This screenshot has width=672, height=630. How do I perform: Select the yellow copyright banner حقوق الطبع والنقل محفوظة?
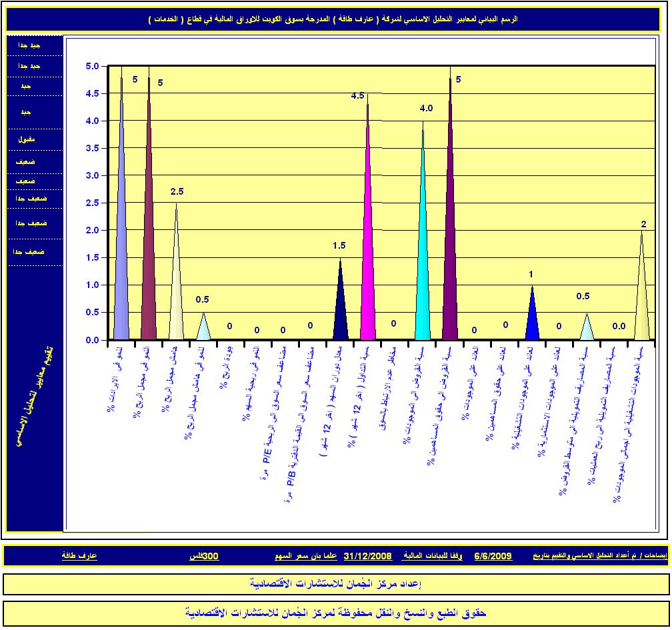[336, 613]
